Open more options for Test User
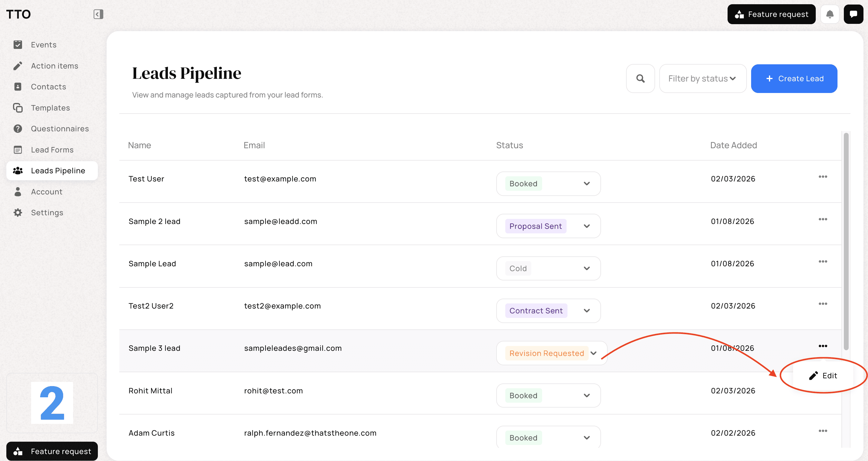Viewport: 868px width, 461px height. 822,177
